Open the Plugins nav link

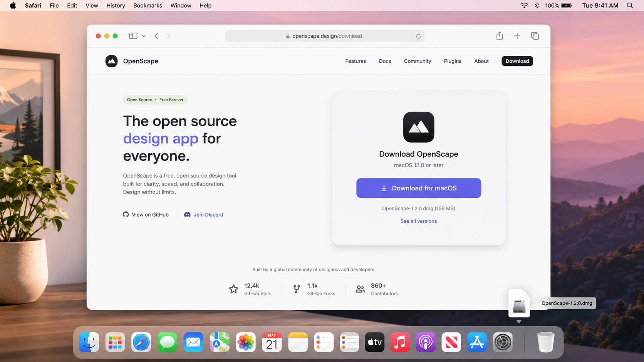pyautogui.click(x=453, y=61)
